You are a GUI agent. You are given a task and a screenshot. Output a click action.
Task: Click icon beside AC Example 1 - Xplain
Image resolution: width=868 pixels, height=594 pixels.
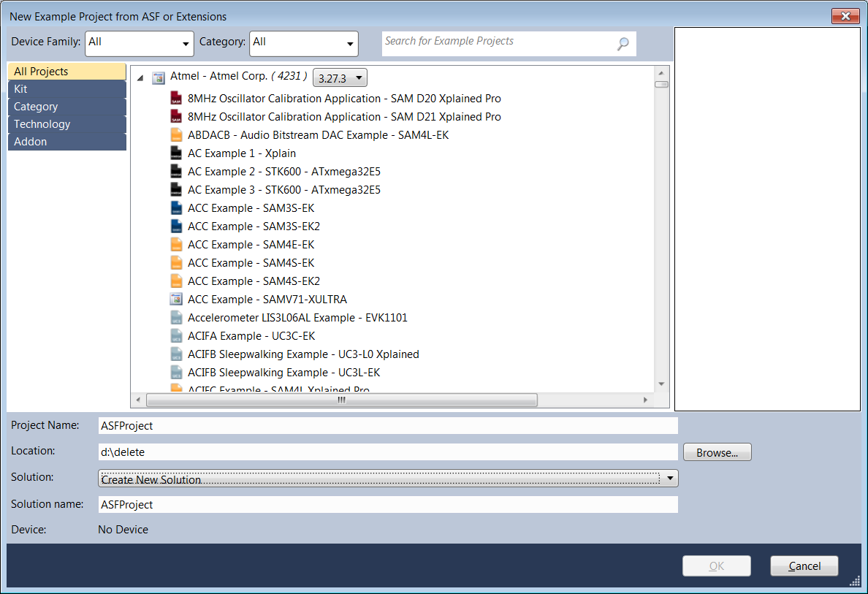[x=176, y=153]
